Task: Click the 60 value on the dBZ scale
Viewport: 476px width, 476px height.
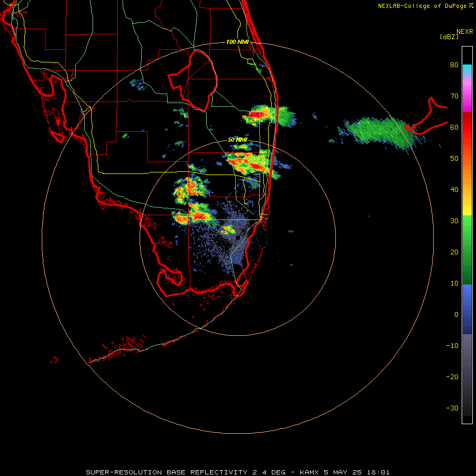Action: click(454, 127)
